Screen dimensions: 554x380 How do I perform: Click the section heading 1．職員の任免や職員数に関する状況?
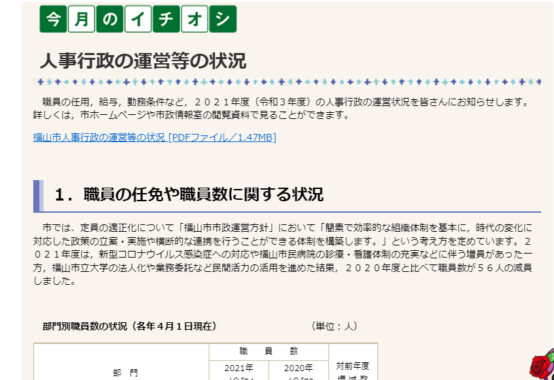[189, 195]
